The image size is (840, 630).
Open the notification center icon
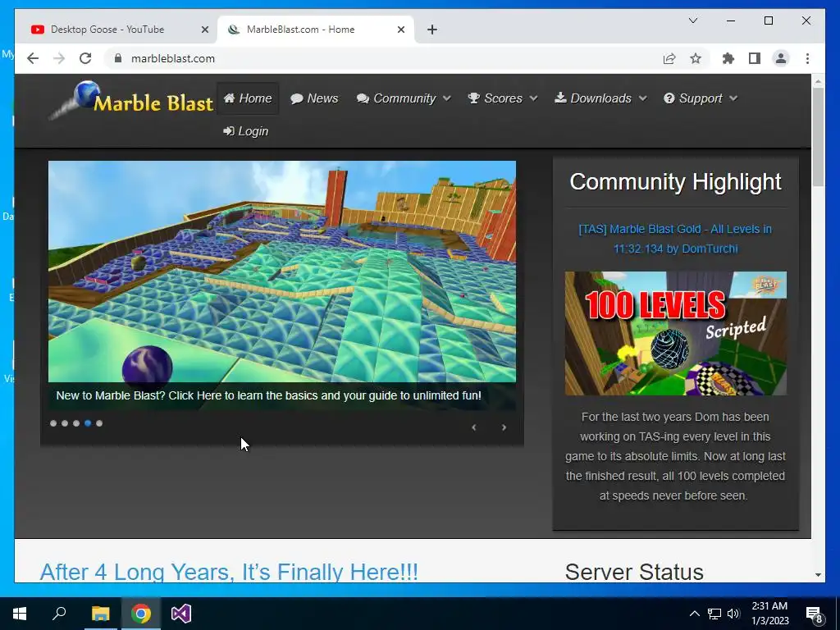[x=814, y=614]
